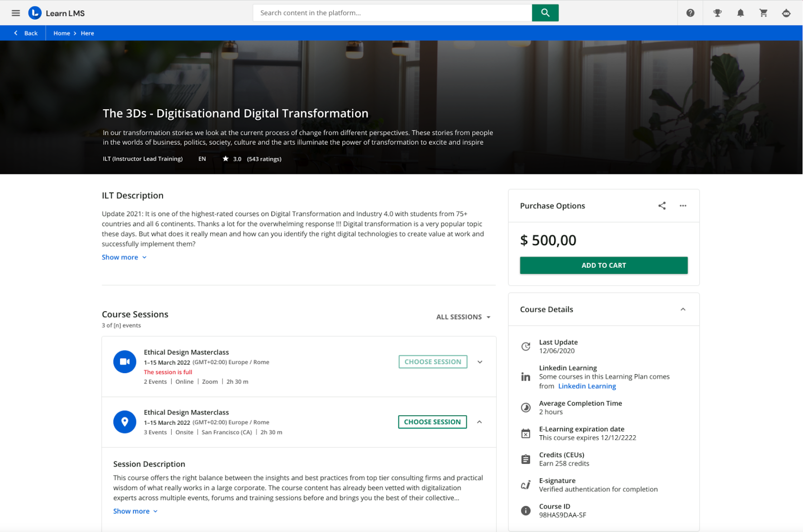Show more of ILT Description
Image resolution: width=803 pixels, height=532 pixels.
124,257
